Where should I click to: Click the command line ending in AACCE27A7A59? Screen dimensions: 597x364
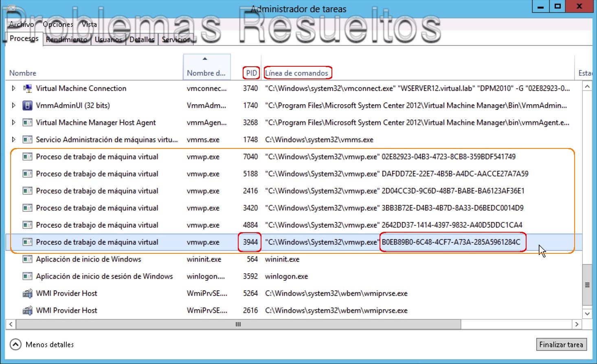[397, 174]
